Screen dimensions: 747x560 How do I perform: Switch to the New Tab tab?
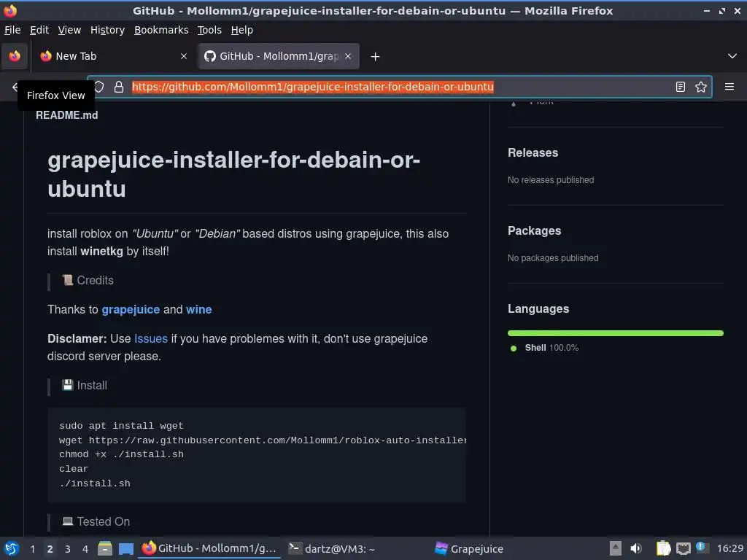click(113, 56)
